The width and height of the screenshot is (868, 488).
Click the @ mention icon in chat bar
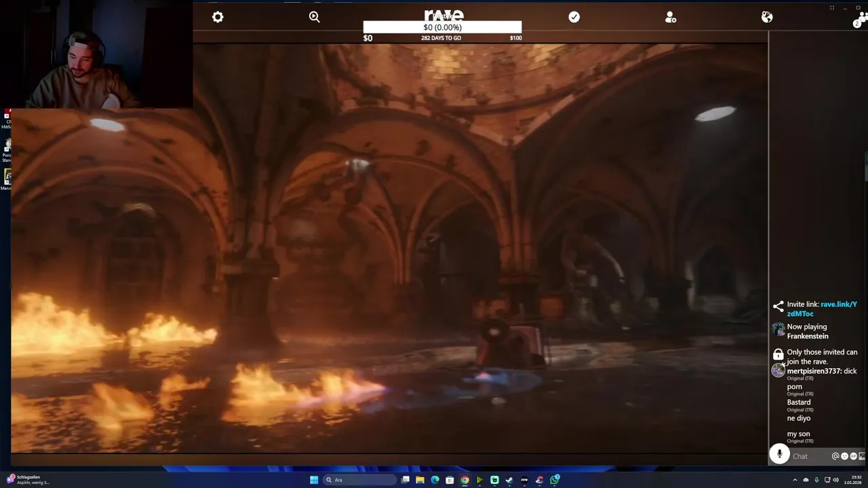point(835,456)
